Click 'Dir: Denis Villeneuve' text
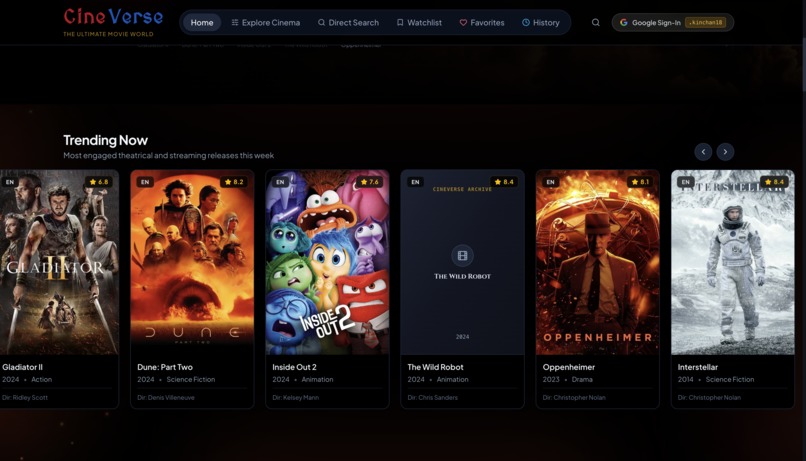The image size is (806, 461). click(166, 397)
